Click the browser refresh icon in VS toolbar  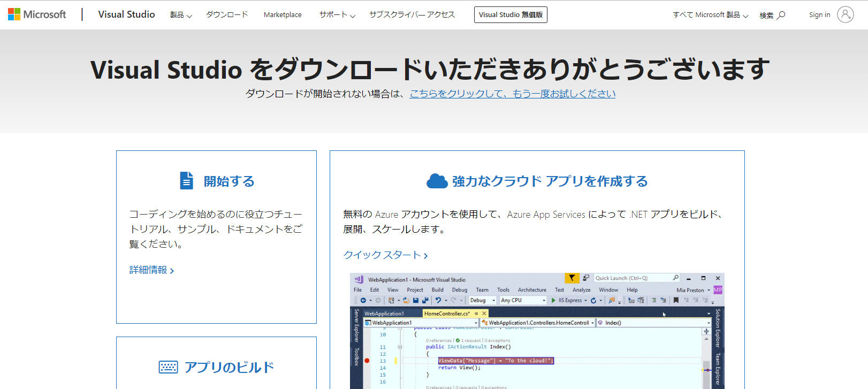(593, 300)
